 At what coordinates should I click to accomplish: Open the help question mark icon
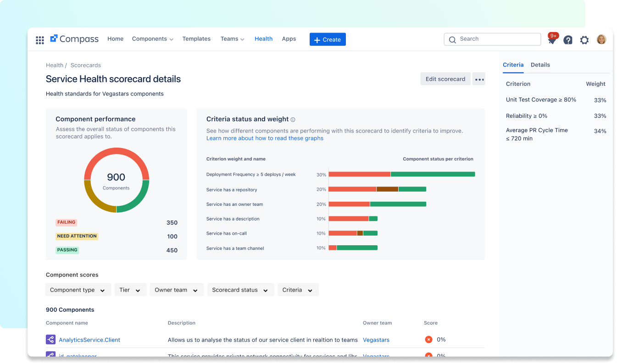point(568,40)
